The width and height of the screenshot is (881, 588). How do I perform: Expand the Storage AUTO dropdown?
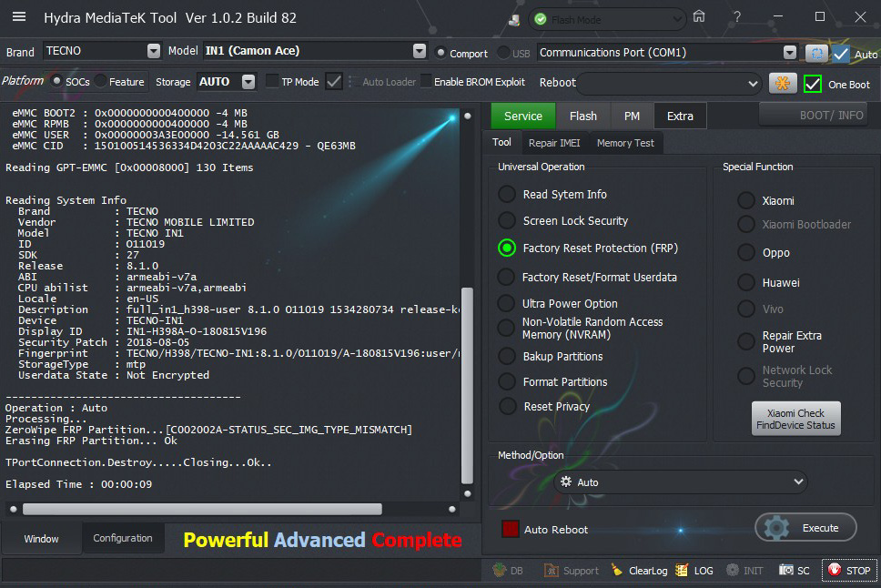click(x=248, y=82)
